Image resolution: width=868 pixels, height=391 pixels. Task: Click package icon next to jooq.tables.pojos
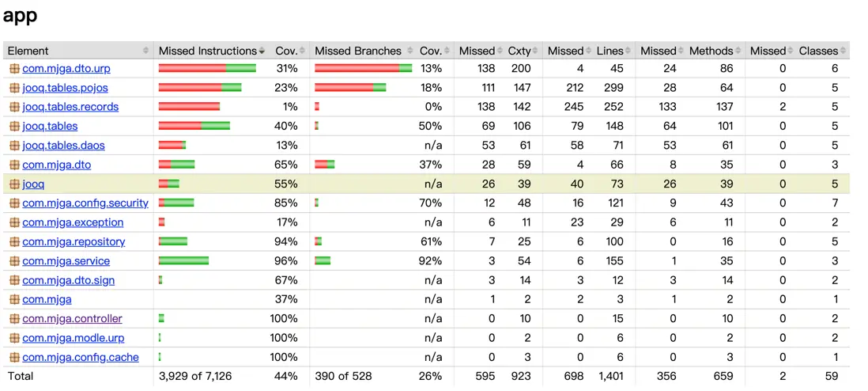click(14, 88)
